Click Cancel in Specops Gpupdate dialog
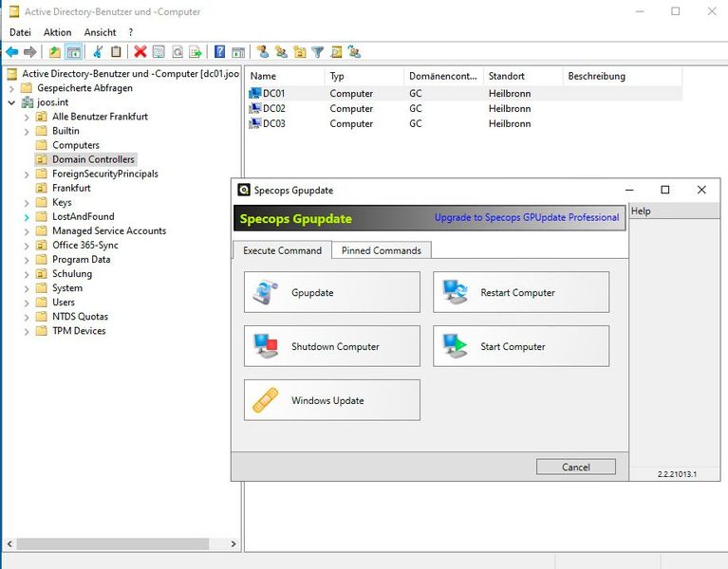This screenshot has width=728, height=569. (576, 467)
